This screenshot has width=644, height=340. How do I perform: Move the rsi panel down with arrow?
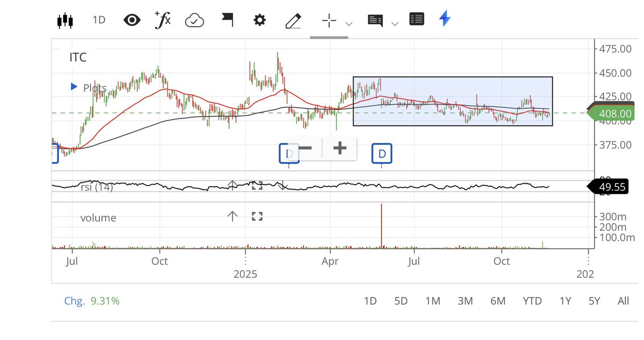pos(283,186)
